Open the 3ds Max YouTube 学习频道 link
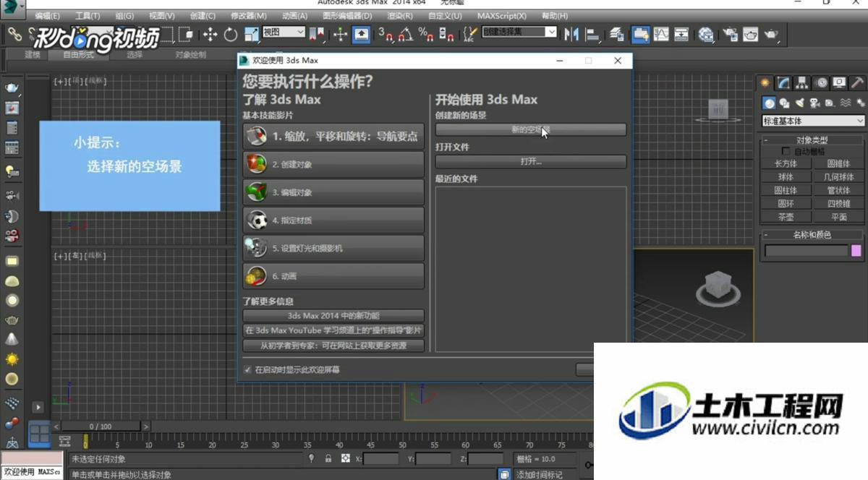868x480 pixels. point(333,330)
